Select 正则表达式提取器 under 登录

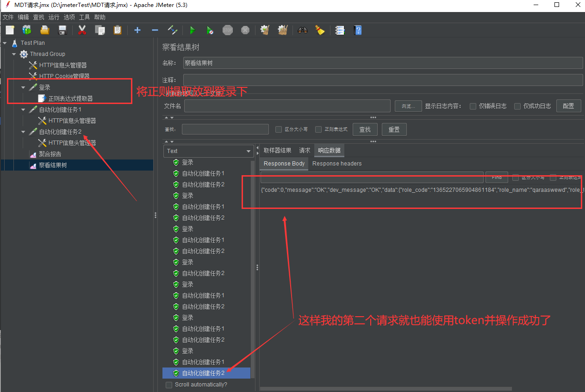[x=71, y=98]
